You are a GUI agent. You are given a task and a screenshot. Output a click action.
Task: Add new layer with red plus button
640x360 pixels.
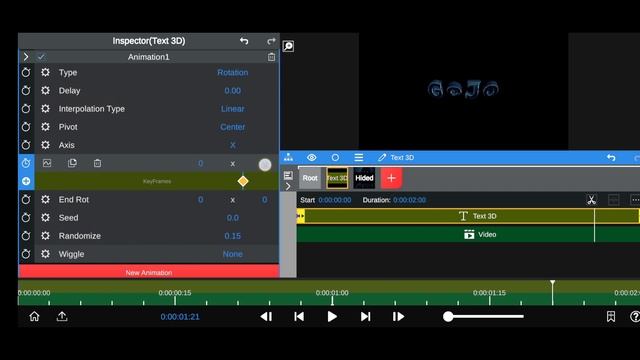coord(391,178)
